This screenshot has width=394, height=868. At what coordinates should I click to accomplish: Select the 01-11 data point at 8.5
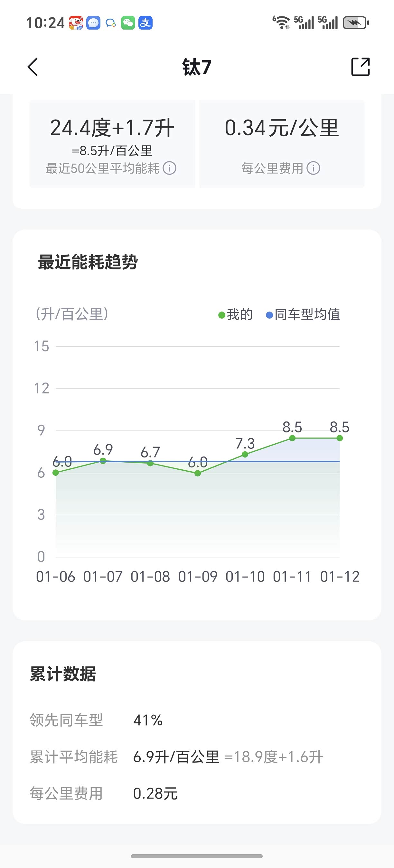click(293, 438)
